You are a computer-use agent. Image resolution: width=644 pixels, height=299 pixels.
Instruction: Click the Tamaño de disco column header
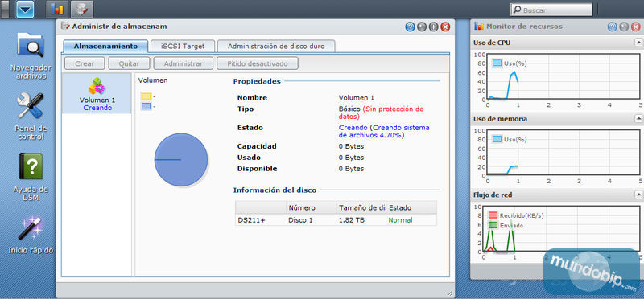click(361, 207)
